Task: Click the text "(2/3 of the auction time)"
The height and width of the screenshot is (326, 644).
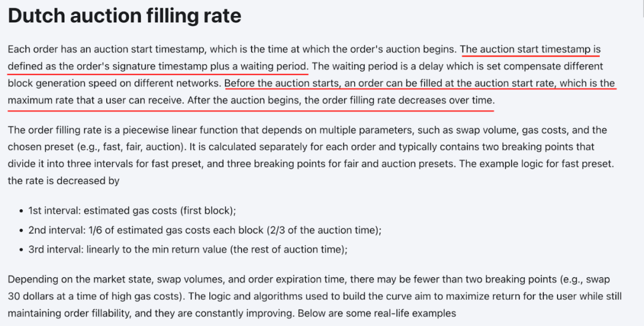Action: (x=324, y=230)
